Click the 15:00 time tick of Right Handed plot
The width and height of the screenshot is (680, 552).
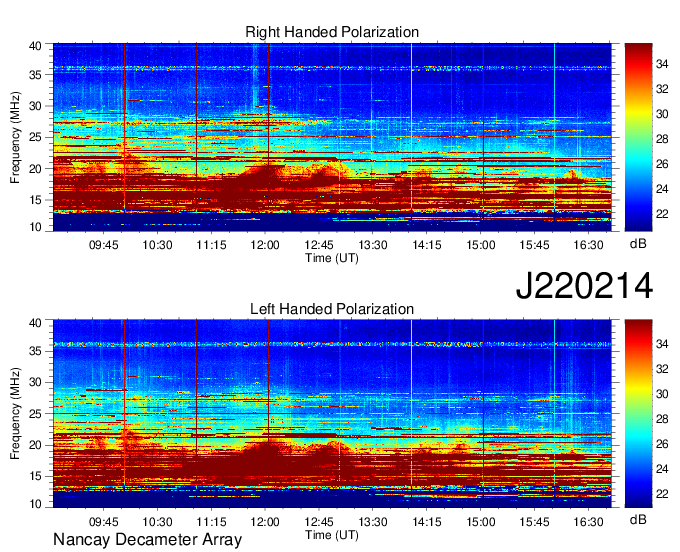click(481, 245)
